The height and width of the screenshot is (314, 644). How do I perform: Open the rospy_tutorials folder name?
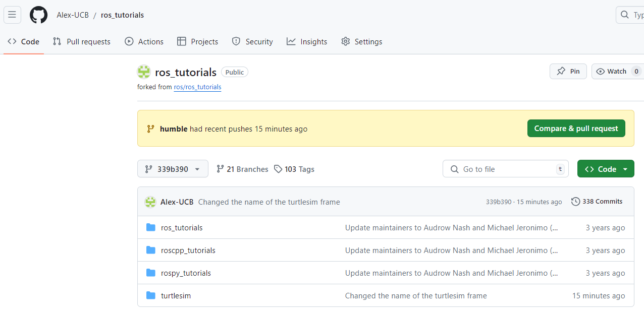pos(186,273)
